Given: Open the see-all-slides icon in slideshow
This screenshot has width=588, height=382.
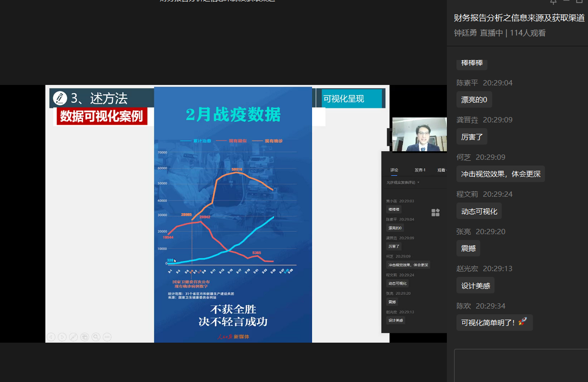Looking at the screenshot, I should tap(84, 337).
